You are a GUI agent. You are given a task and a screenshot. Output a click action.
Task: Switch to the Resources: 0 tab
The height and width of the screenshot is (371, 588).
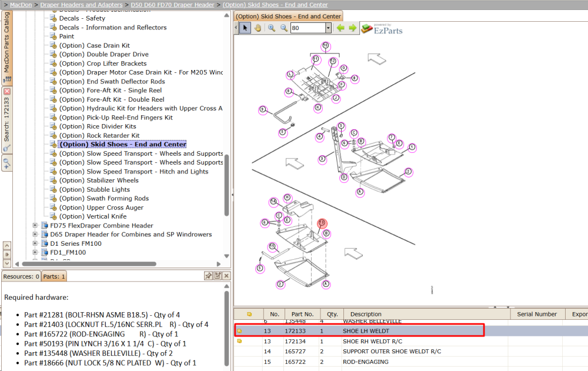pos(21,276)
